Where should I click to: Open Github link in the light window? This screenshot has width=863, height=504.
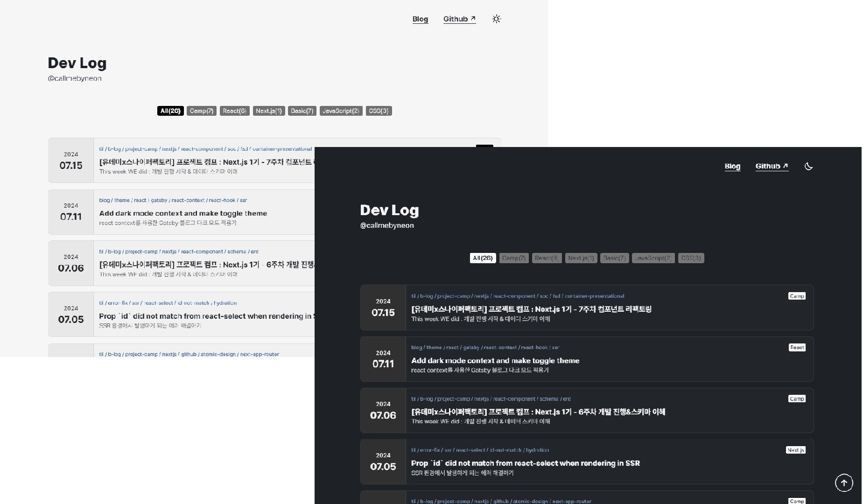(459, 19)
